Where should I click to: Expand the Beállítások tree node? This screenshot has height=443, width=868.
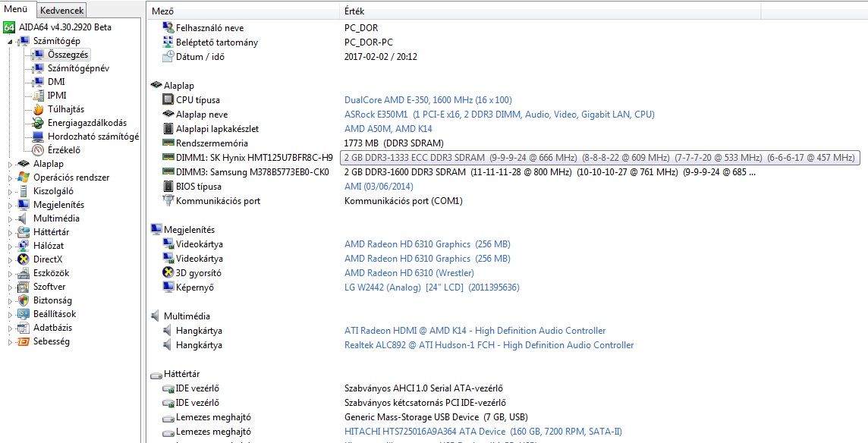click(x=10, y=315)
